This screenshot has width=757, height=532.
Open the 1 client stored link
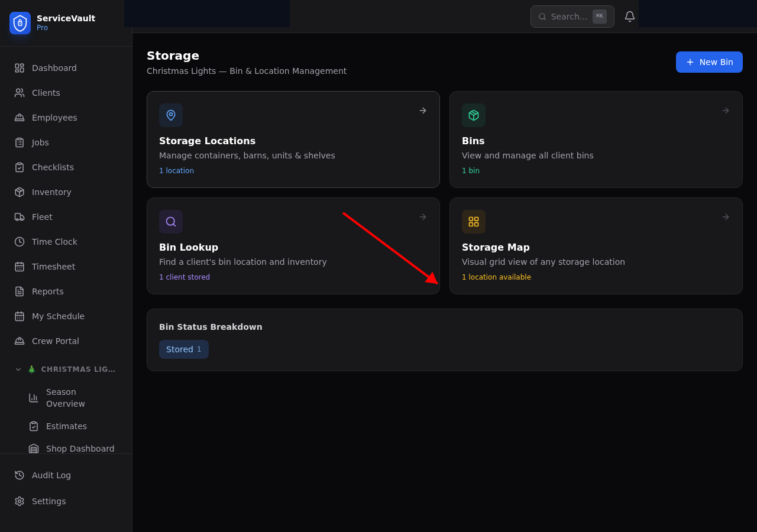point(185,277)
